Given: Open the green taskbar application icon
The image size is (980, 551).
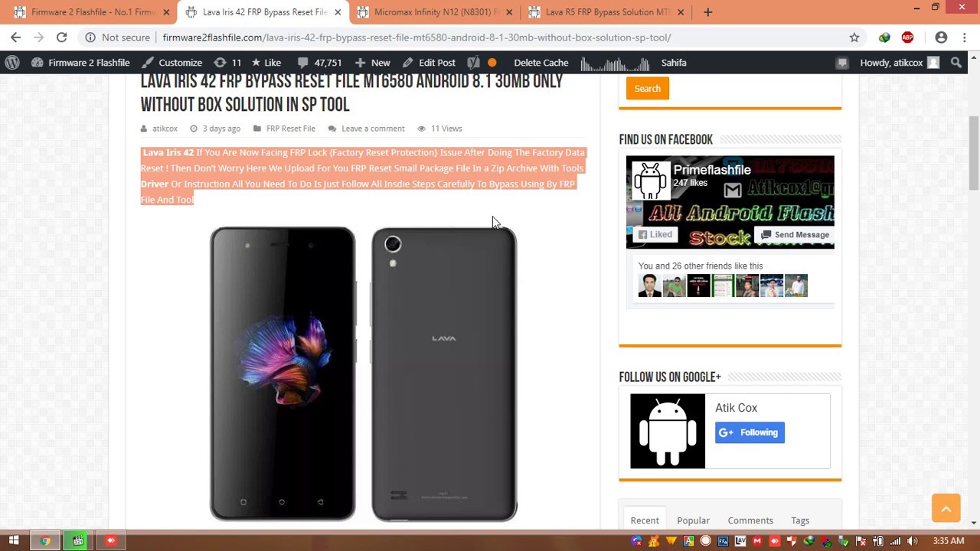Looking at the screenshot, I should 77,541.
